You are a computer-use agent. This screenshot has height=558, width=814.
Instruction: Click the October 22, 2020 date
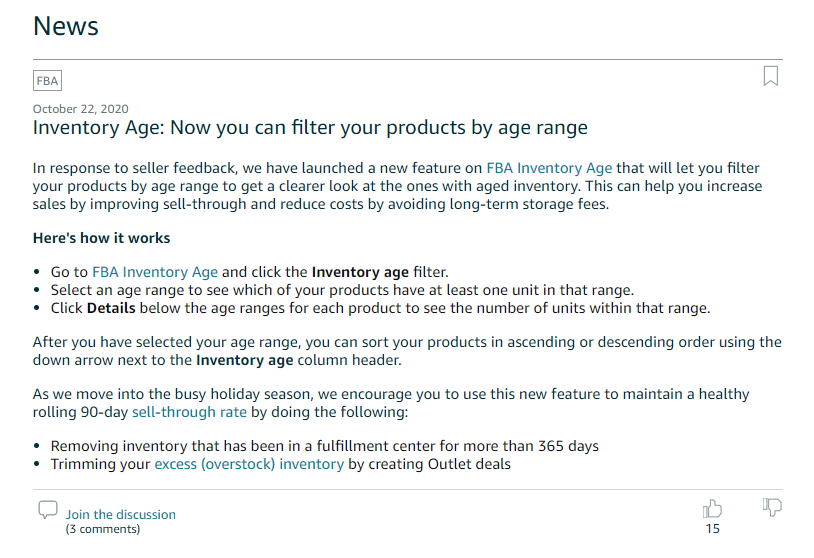tap(80, 109)
